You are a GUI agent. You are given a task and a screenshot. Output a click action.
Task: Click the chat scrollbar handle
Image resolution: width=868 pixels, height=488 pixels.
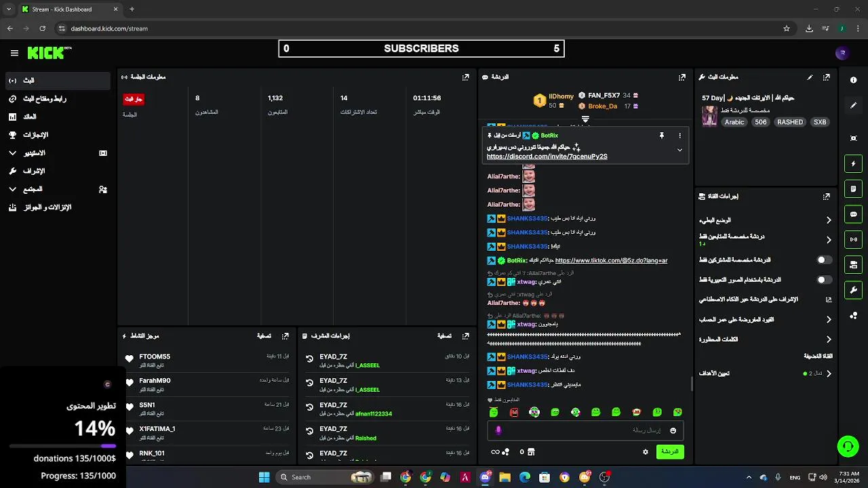pos(692,384)
